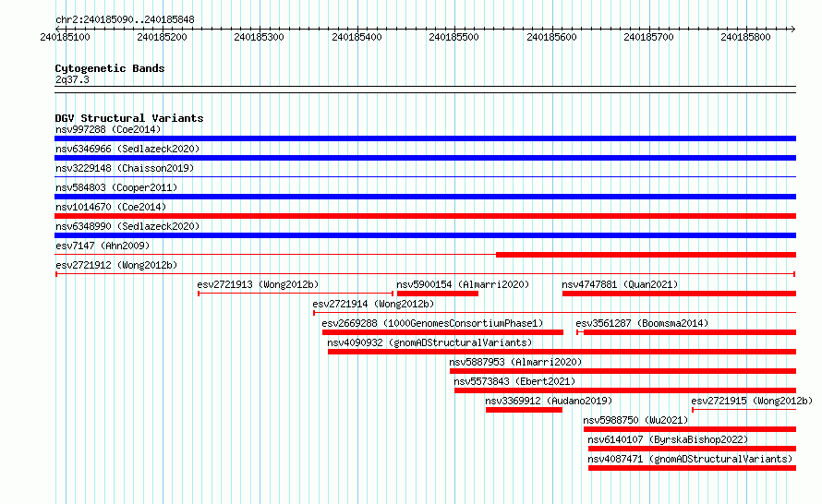
Task: Click nsv3369912 (Audano2019) label
Action: (x=549, y=401)
